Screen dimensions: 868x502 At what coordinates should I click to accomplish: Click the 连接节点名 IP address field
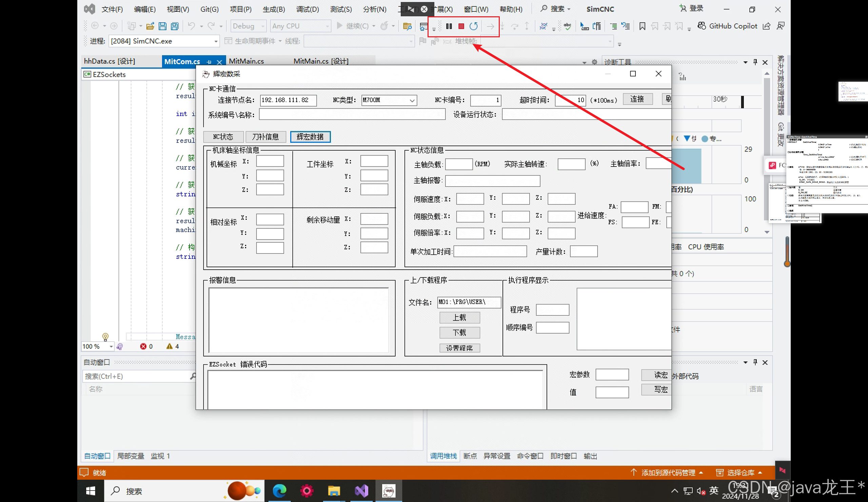click(288, 100)
